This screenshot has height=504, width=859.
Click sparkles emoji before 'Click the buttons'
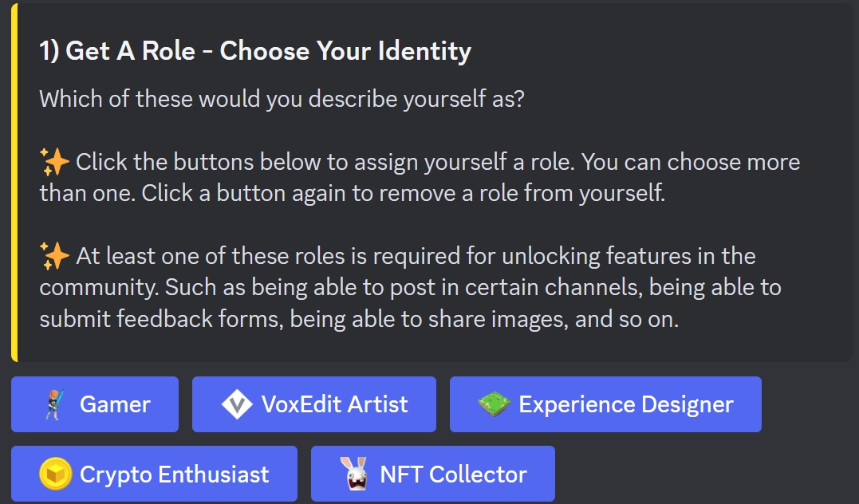[x=54, y=163]
